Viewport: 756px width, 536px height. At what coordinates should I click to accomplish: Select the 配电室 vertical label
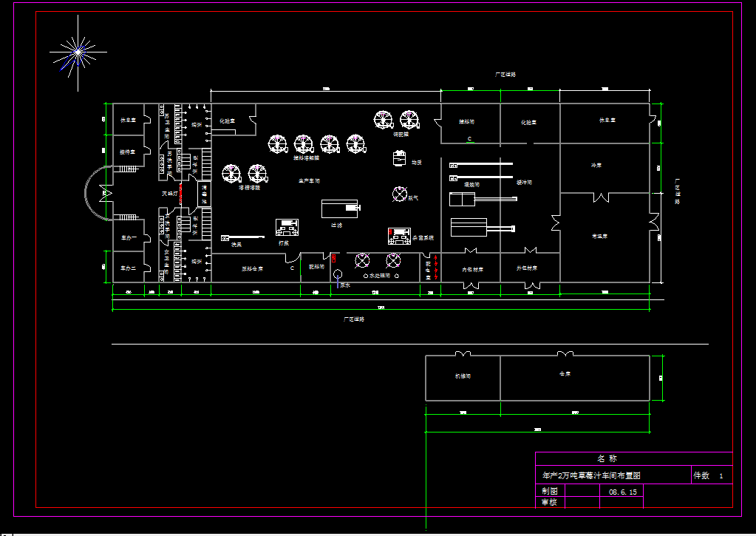pyautogui.click(x=428, y=270)
